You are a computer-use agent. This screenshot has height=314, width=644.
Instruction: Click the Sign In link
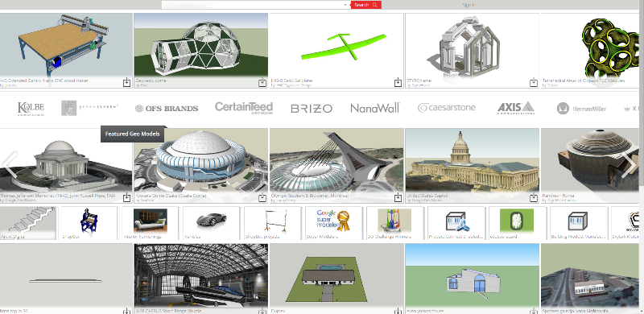(469, 5)
